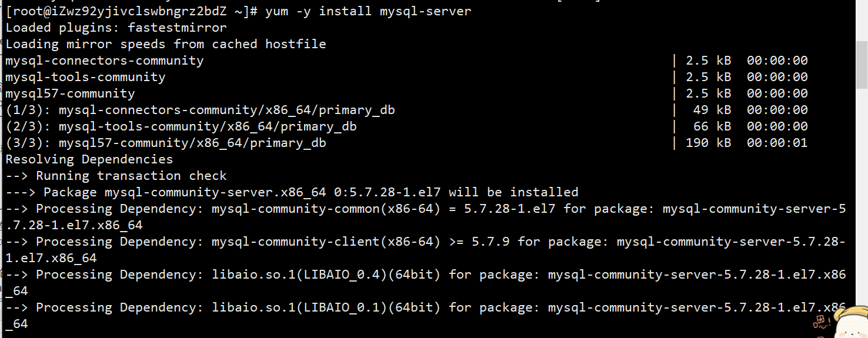Click the (1/3) mysql-connectors-community primary_db line
The width and height of the screenshot is (868, 338).
pyautogui.click(x=200, y=110)
